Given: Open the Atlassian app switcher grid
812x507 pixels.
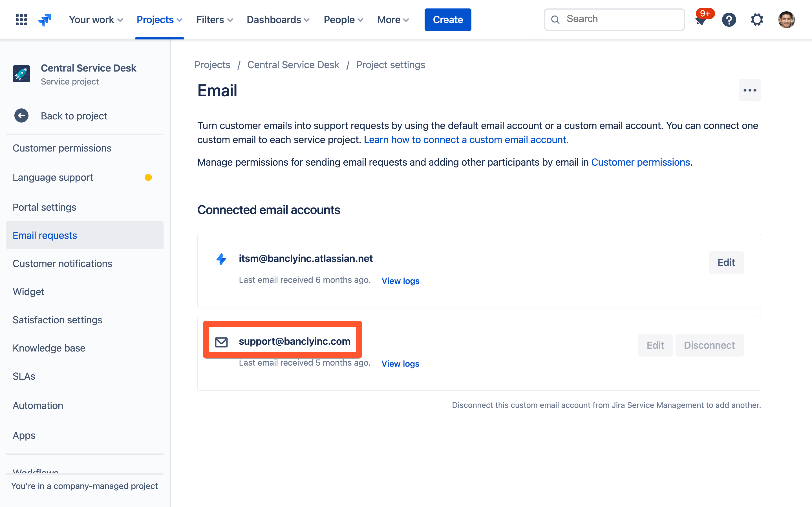Looking at the screenshot, I should coord(21,19).
